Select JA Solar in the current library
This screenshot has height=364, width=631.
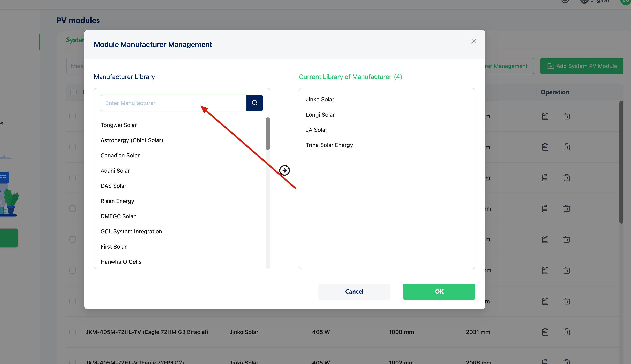tap(316, 130)
